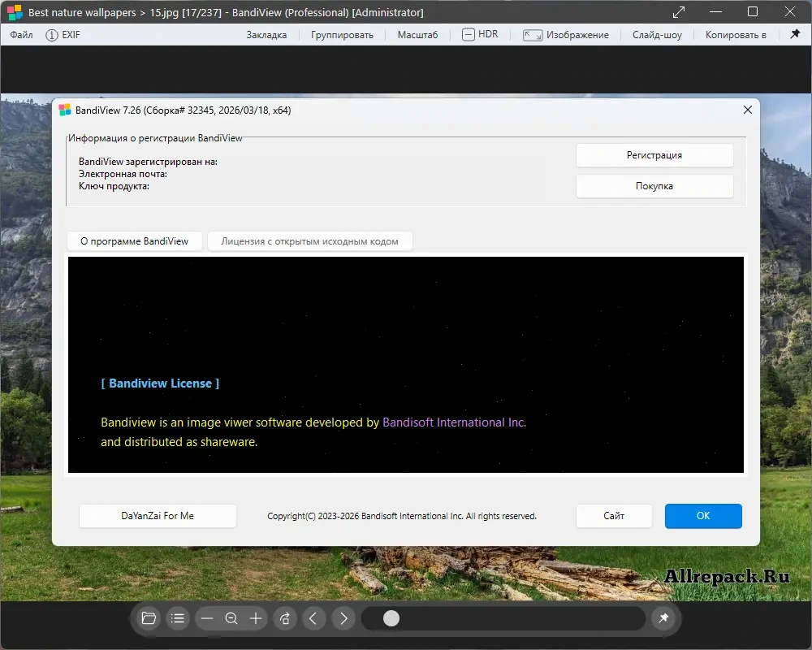Open the file list icon
812x650 pixels.
tap(178, 618)
